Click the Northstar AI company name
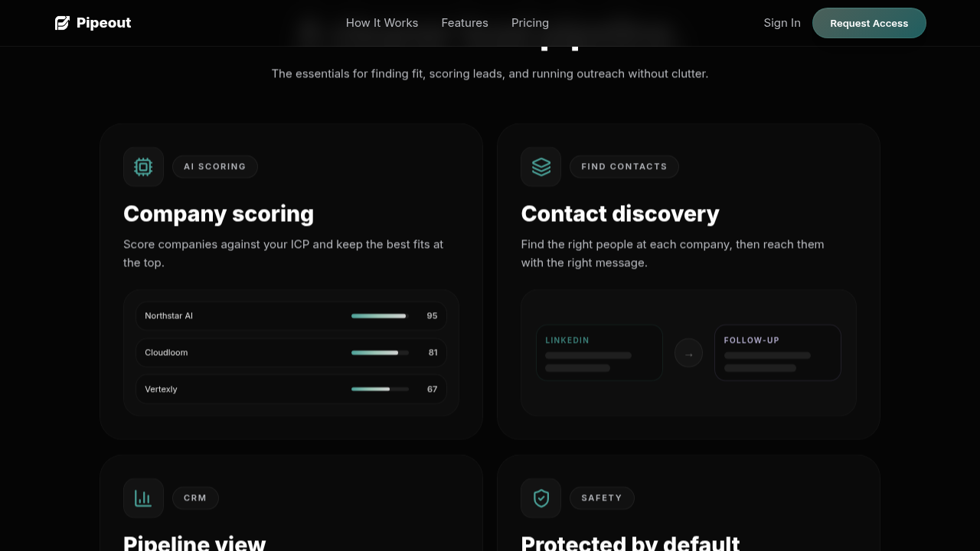980x551 pixels. (x=169, y=316)
